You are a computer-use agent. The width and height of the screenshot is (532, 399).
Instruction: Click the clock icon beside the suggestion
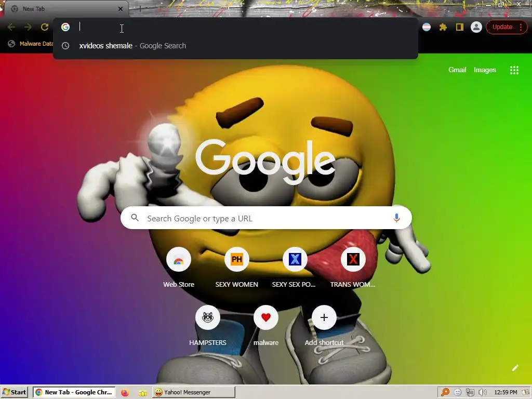pyautogui.click(x=65, y=46)
